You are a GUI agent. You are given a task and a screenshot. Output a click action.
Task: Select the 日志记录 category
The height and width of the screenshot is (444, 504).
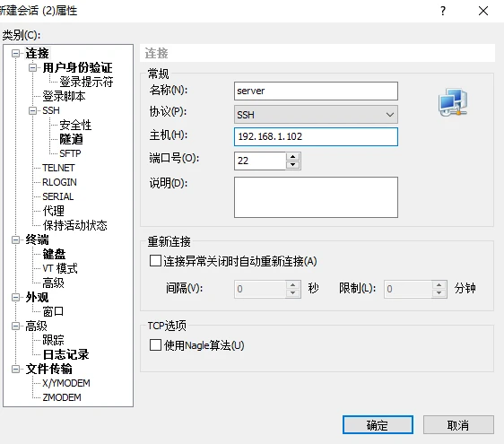pos(65,354)
